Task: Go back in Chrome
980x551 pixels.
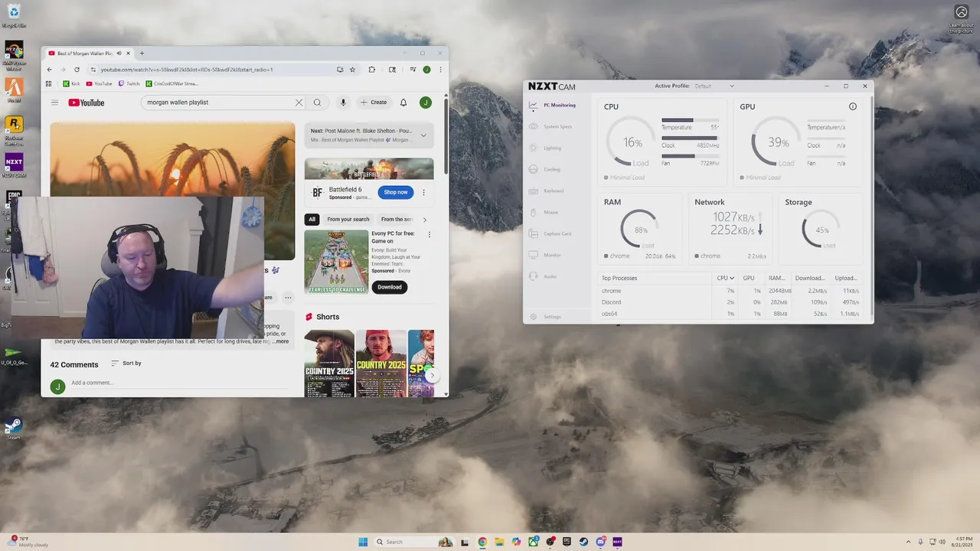Action: 50,70
